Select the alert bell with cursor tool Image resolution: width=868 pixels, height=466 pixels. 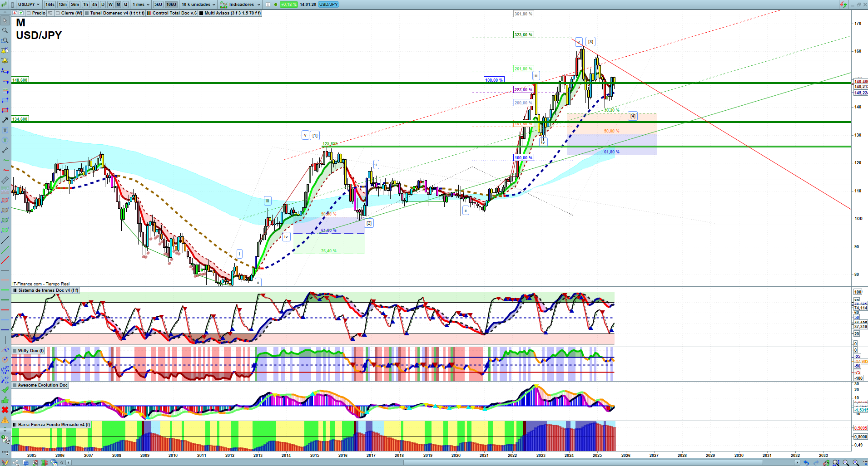point(5,50)
